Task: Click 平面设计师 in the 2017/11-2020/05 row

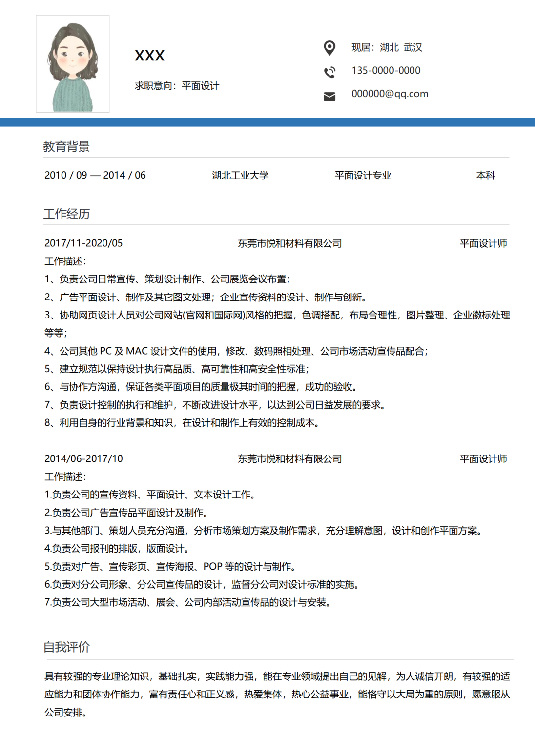Action: 483,243
